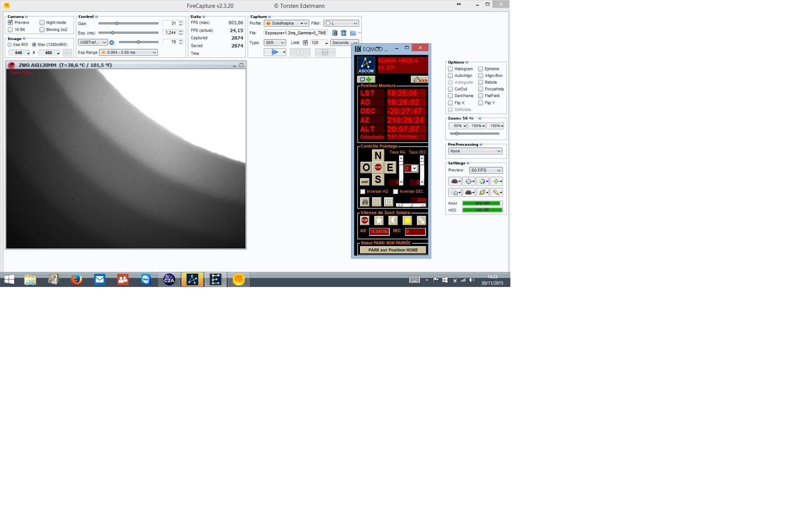Viewport: 798px width, 532px height.
Task: Click the File name input field
Action: pos(296,33)
